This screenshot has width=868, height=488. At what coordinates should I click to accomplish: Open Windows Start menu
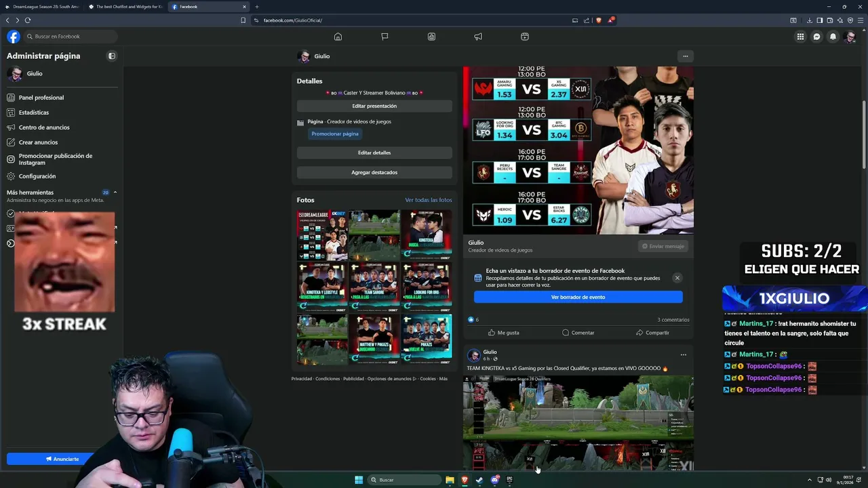[x=359, y=480]
